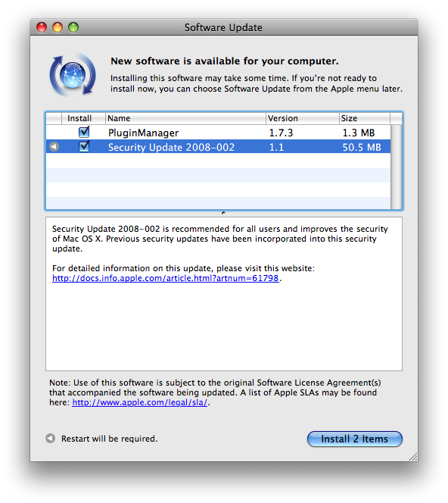Select the PluginManager row
This screenshot has height=503, width=448.
(x=218, y=133)
